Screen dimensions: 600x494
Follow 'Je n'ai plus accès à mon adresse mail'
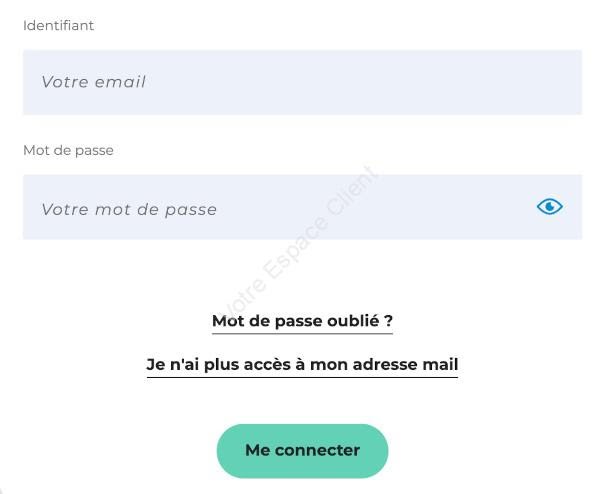click(302, 364)
